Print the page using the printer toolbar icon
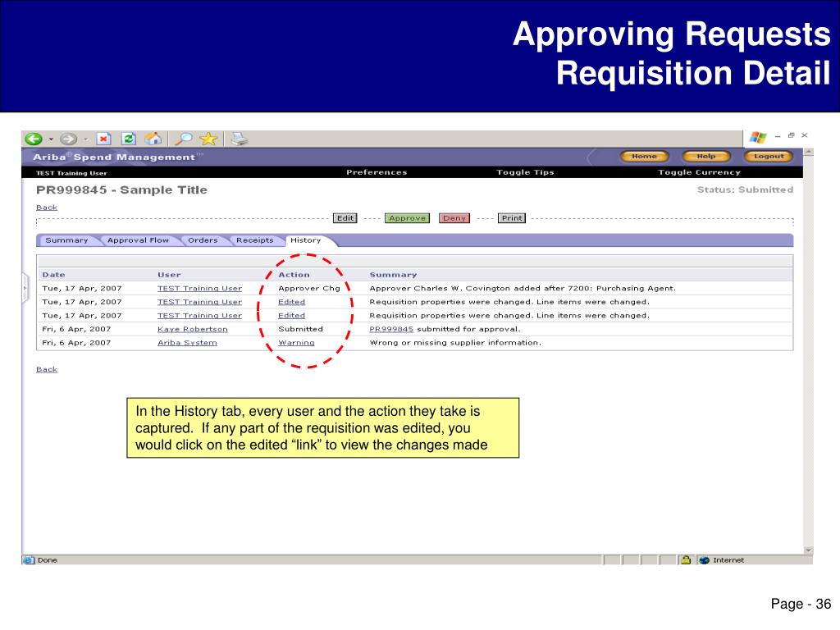This screenshot has height=630, width=840. pos(239,139)
